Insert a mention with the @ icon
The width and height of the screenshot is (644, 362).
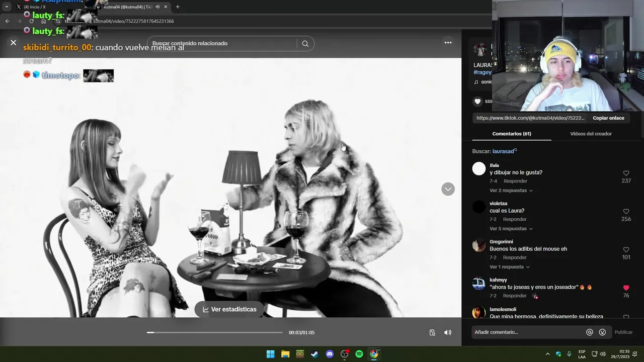pos(590,332)
